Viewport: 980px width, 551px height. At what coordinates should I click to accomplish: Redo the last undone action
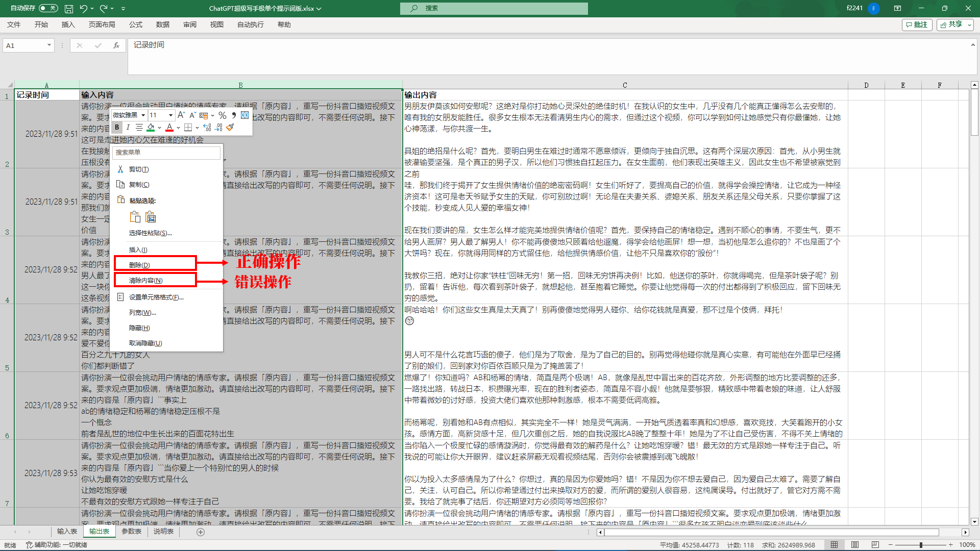103,8
